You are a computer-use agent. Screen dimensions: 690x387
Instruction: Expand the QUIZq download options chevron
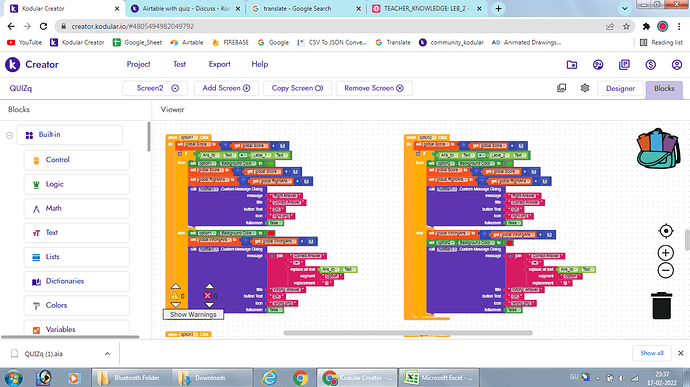(x=107, y=354)
